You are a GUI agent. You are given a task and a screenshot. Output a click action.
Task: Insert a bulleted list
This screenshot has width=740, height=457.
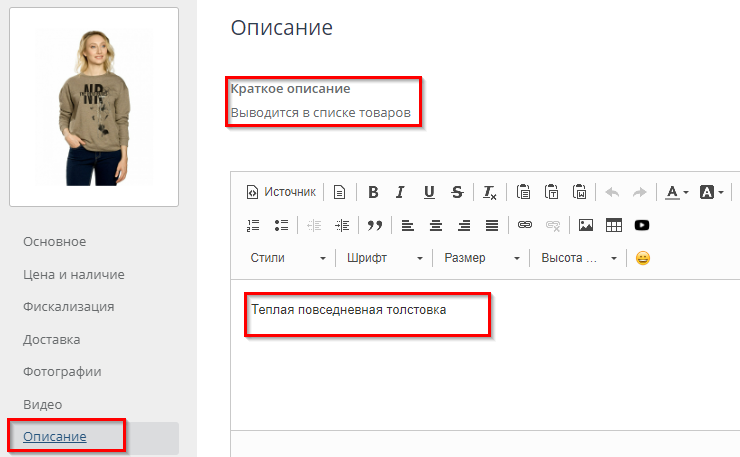coord(281,225)
